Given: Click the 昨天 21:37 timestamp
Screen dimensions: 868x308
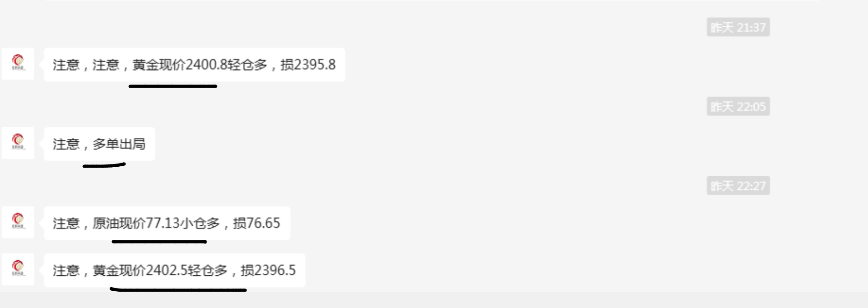Looking at the screenshot, I should pyautogui.click(x=738, y=27).
